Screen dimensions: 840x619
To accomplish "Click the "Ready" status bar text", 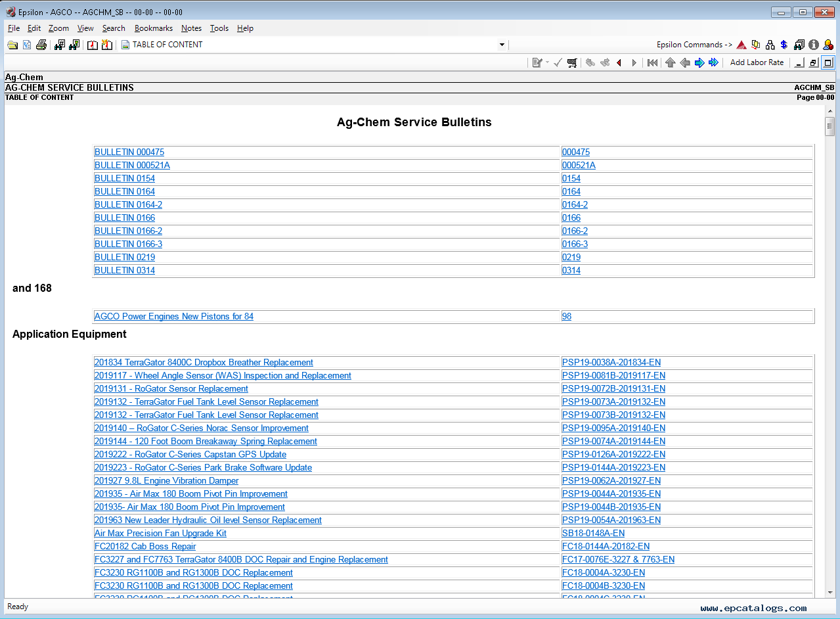I will [18, 607].
